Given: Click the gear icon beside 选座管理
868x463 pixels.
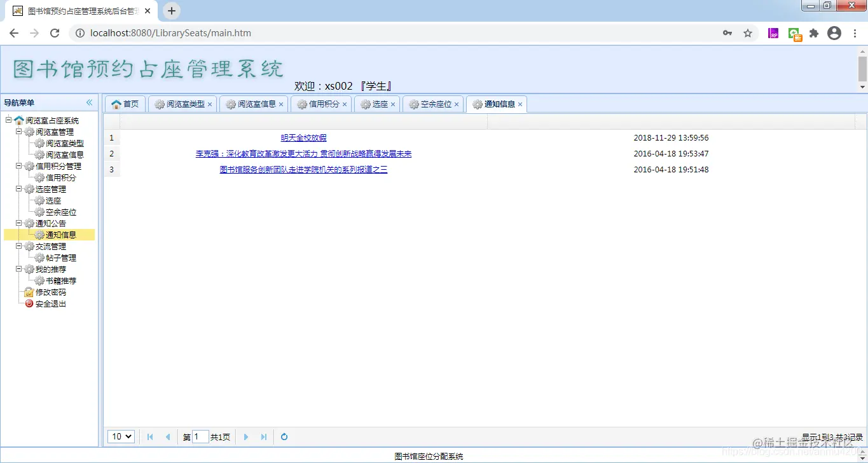Looking at the screenshot, I should (29, 189).
